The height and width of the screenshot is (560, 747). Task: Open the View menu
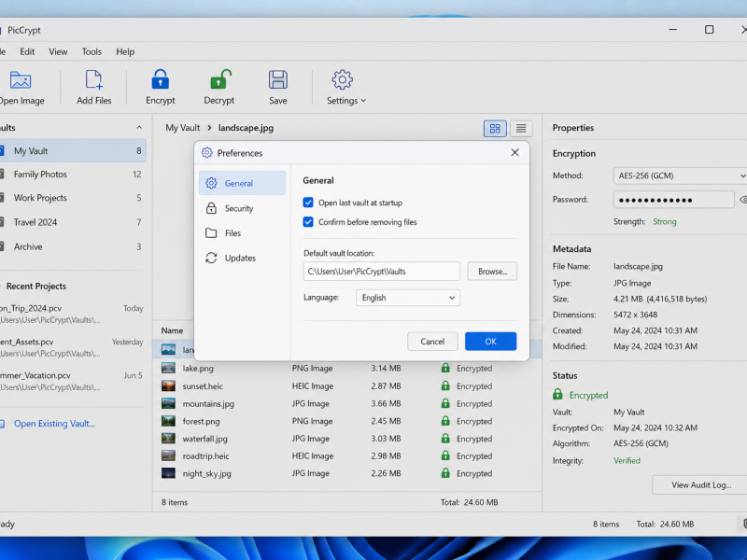tap(58, 51)
